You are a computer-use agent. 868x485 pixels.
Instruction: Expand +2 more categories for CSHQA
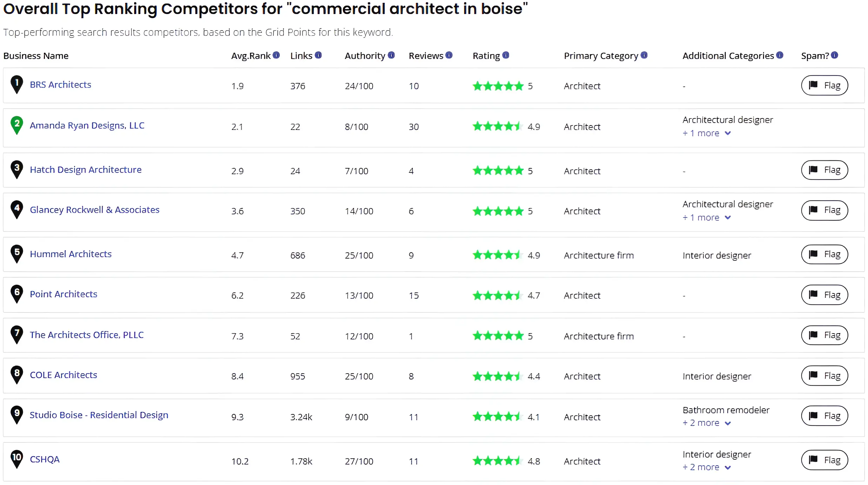click(706, 467)
